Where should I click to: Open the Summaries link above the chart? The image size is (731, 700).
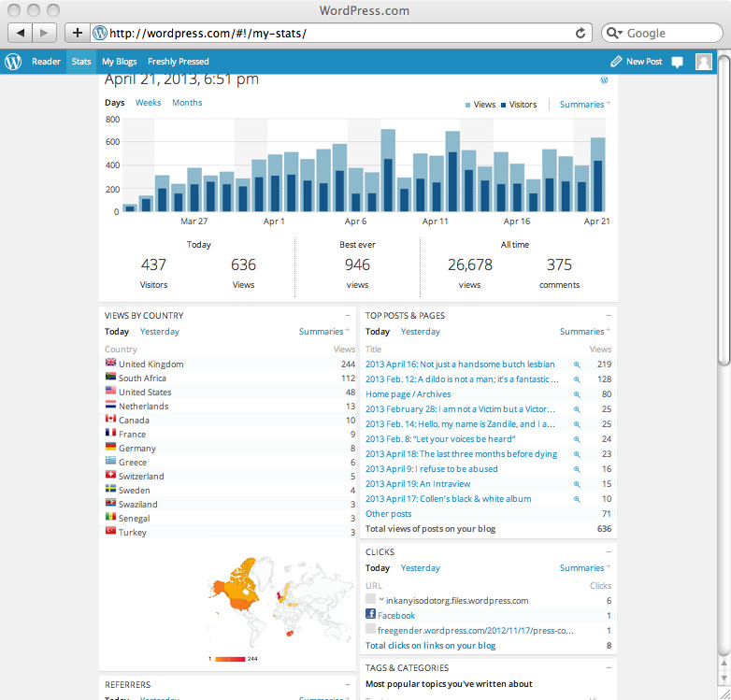click(x=582, y=105)
